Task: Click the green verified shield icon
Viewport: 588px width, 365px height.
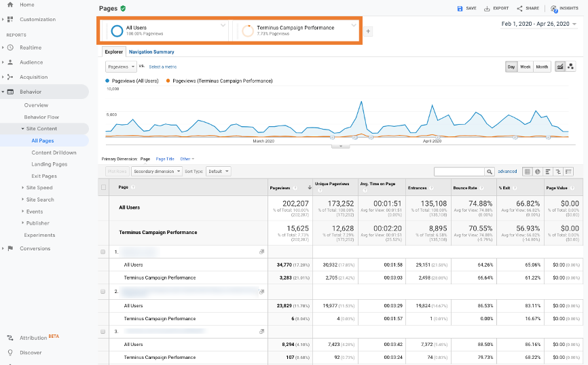Action: coord(123,8)
